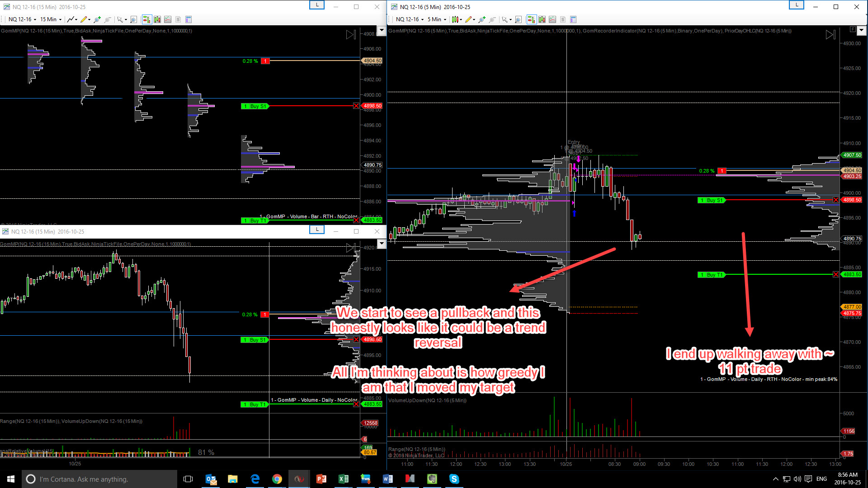Toggle the L link button on the 5 Min chart
Viewport: 868px width, 488px height.
(797, 5)
